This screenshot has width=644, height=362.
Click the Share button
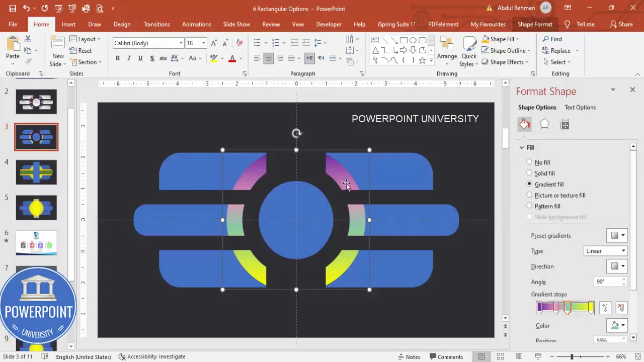pos(621,24)
